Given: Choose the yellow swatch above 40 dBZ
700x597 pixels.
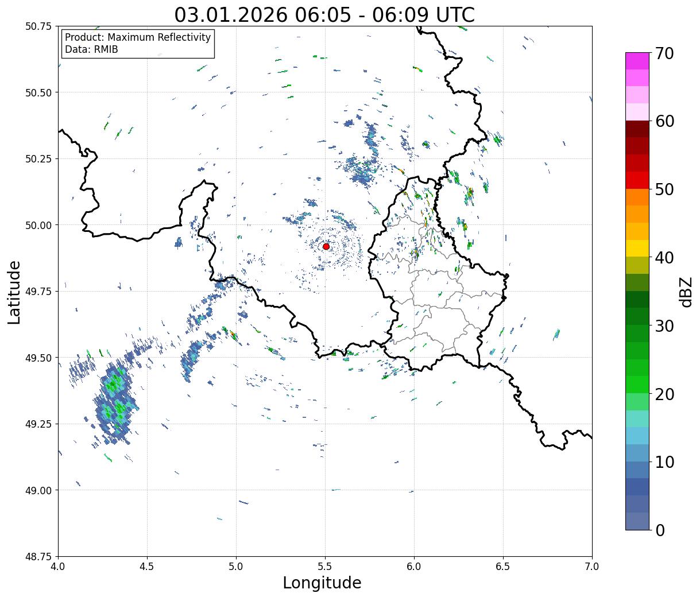Looking at the screenshot, I should pos(637,248).
